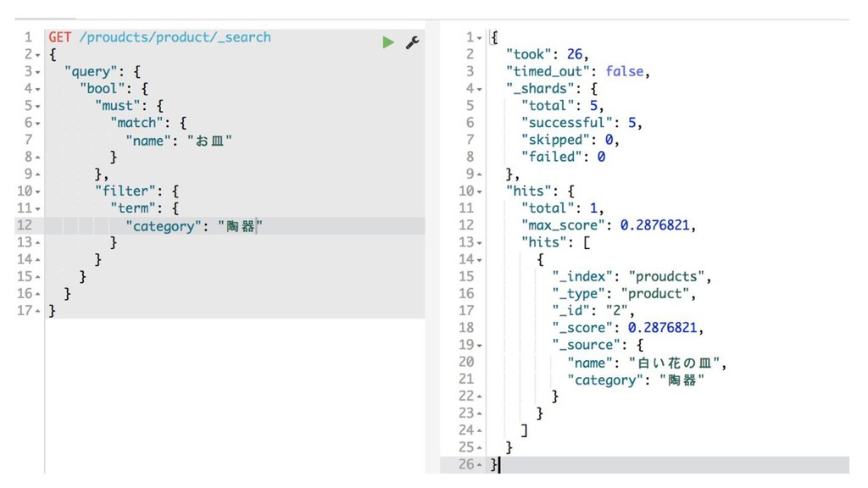Collapse the outer "hits" object at response line 10
The width and height of the screenshot is (868, 488).
480,192
